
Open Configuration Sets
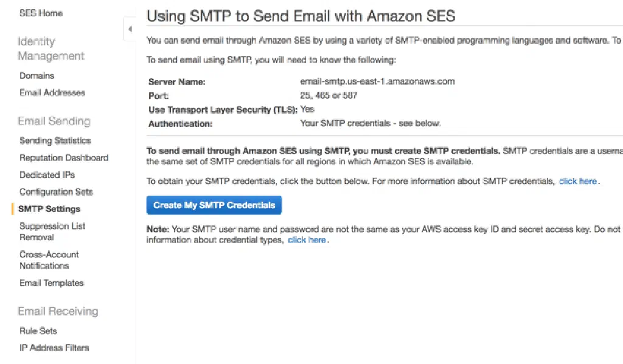pos(56,191)
